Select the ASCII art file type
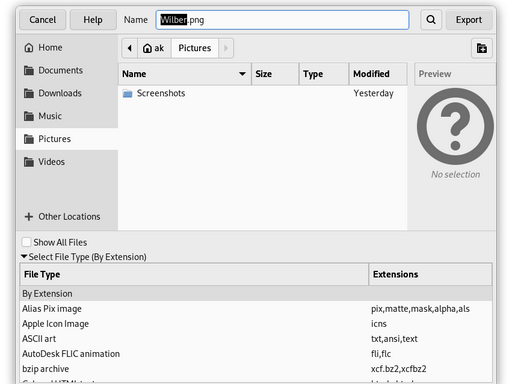 coord(256,339)
